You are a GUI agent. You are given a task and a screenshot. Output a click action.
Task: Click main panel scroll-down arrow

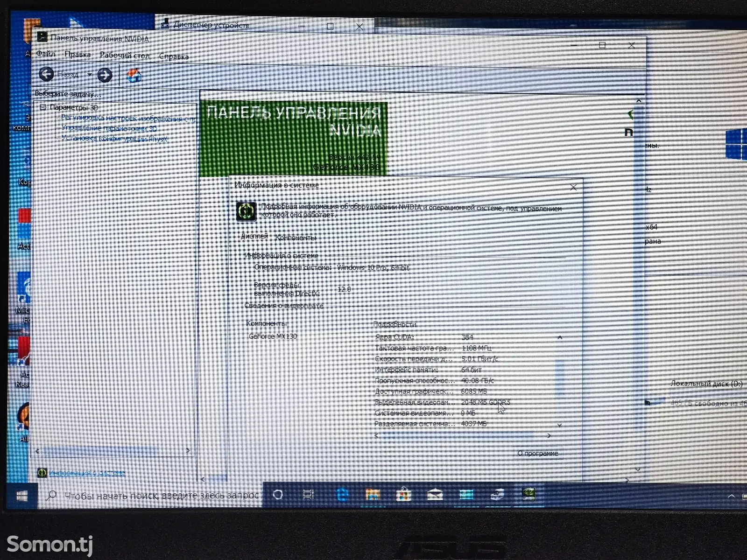(638, 469)
